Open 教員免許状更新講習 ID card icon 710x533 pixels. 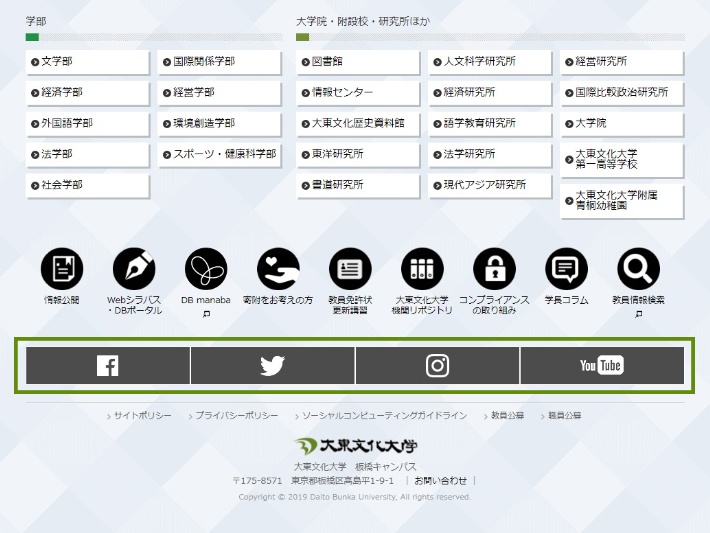pyautogui.click(x=350, y=269)
